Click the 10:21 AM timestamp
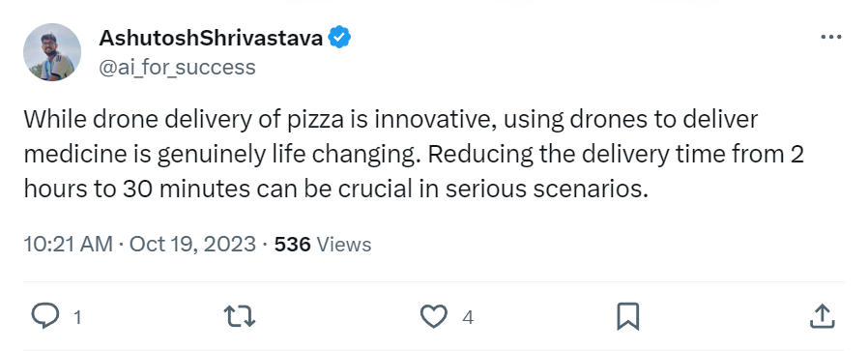The image size is (868, 351). (x=68, y=244)
